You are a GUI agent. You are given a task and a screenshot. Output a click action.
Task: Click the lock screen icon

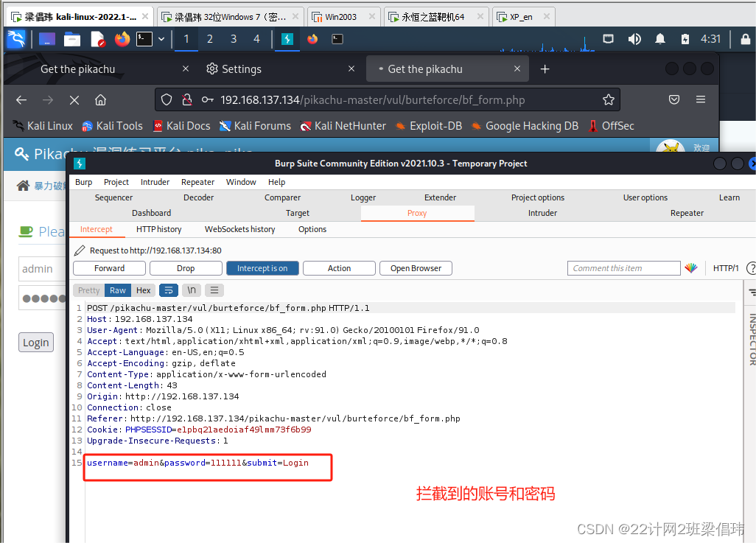coord(746,39)
